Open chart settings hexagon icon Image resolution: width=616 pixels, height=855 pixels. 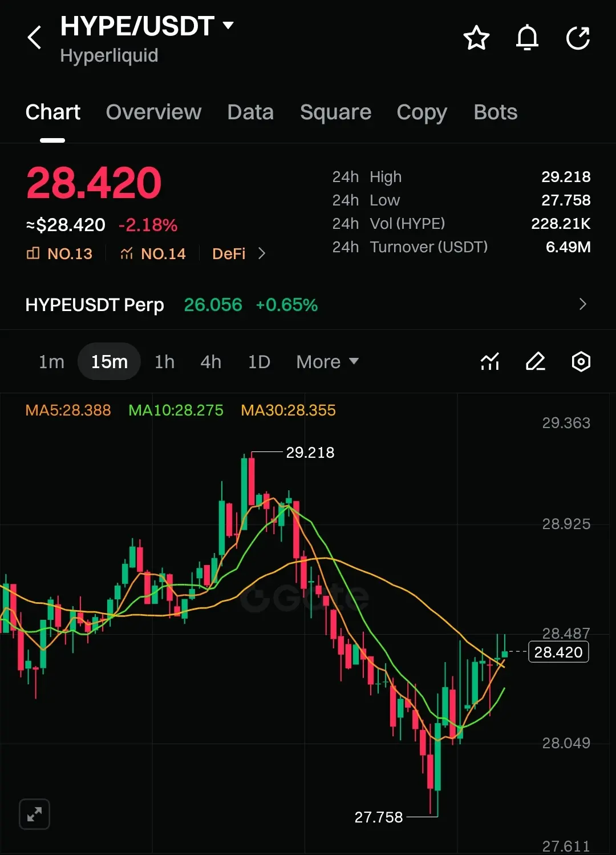click(x=581, y=361)
